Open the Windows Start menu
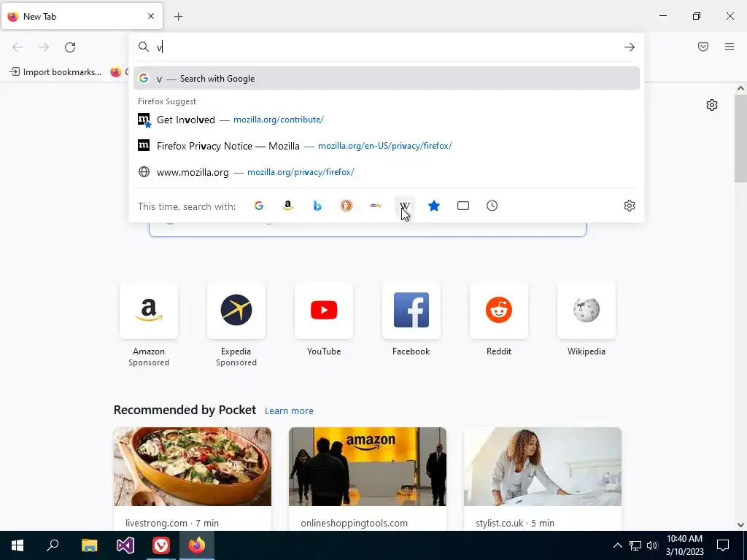This screenshot has height=560, width=747. tap(18, 545)
